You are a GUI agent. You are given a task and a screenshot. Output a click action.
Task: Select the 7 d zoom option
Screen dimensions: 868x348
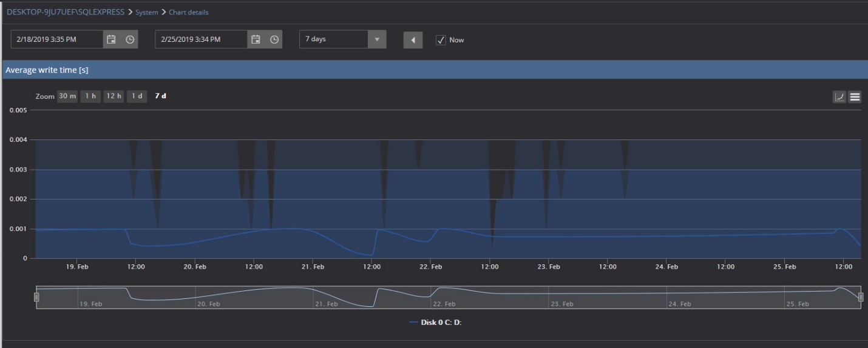(160, 96)
